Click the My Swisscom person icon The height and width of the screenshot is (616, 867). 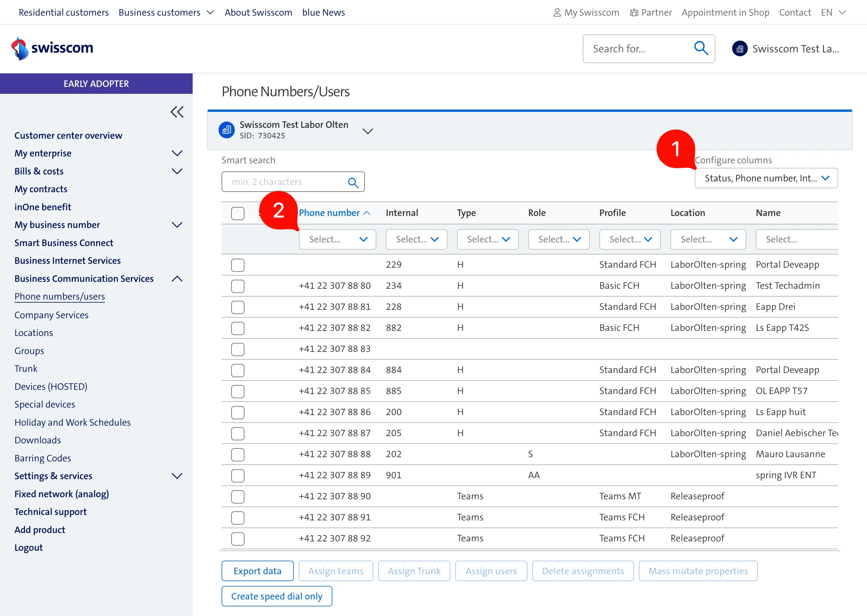pyautogui.click(x=557, y=13)
